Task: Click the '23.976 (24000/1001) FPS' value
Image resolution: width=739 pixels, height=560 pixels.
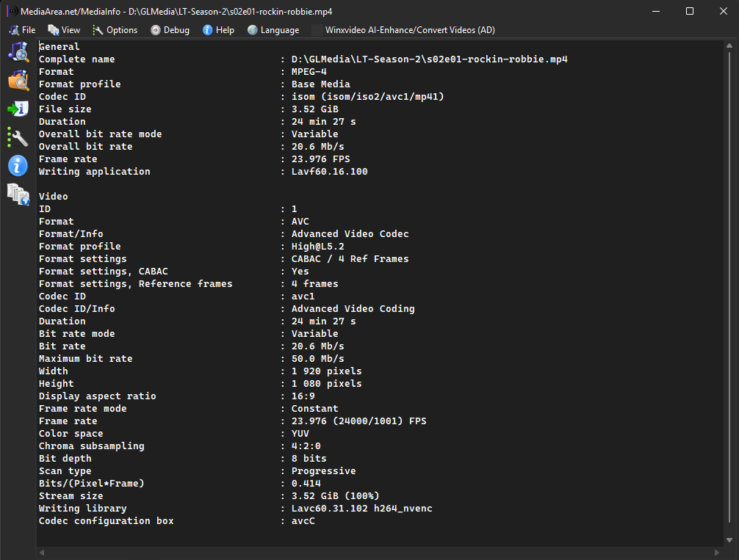Action: click(359, 421)
